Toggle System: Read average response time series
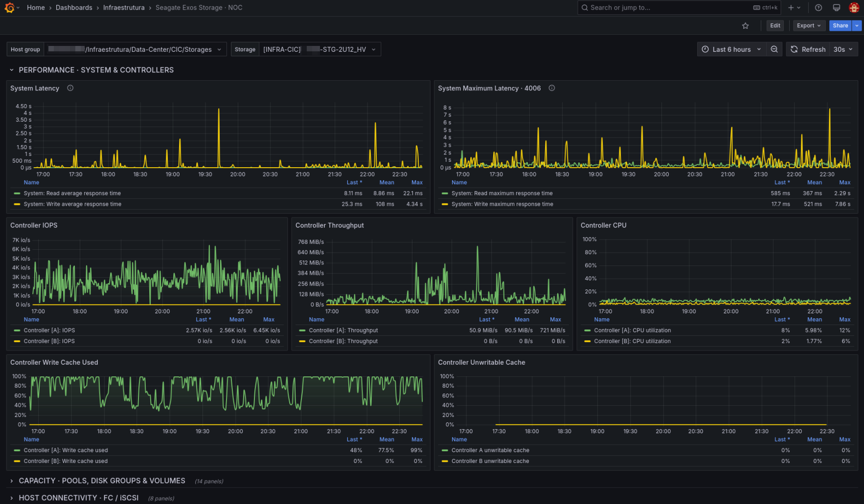The width and height of the screenshot is (864, 504). pyautogui.click(x=72, y=194)
